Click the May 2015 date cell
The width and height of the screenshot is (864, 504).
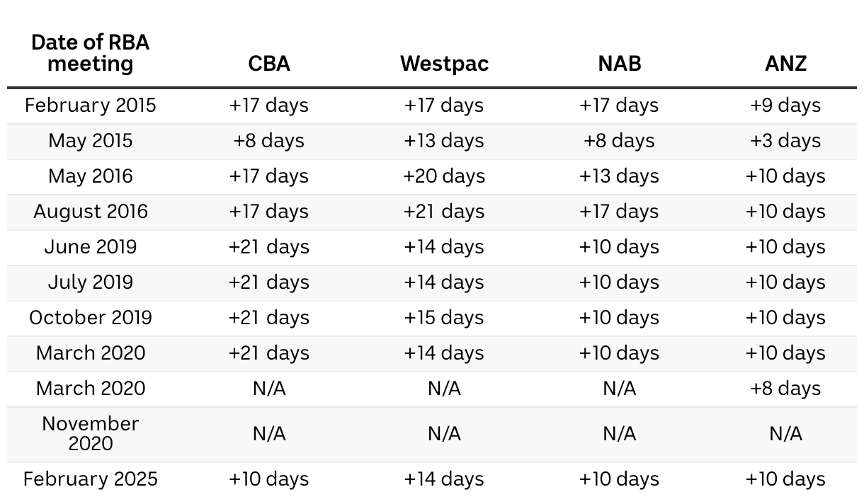tap(91, 141)
